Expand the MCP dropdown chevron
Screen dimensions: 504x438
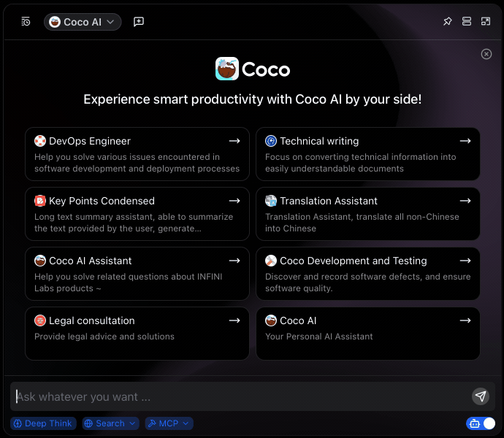pos(186,423)
